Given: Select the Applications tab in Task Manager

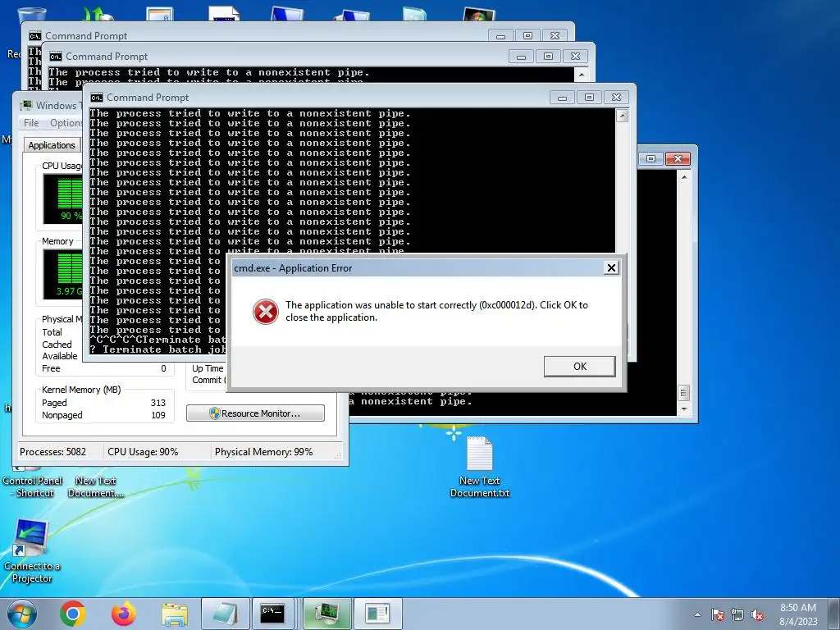Looking at the screenshot, I should pyautogui.click(x=52, y=144).
